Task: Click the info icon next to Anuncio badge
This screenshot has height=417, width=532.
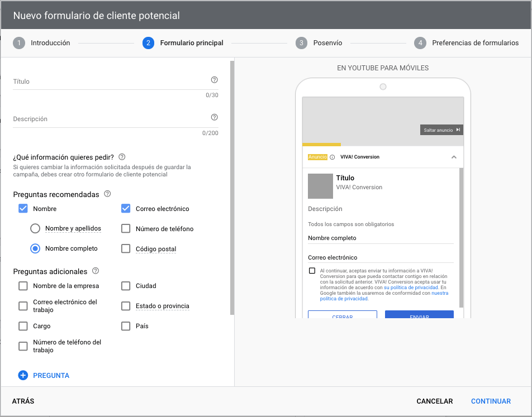Action: tap(332, 157)
